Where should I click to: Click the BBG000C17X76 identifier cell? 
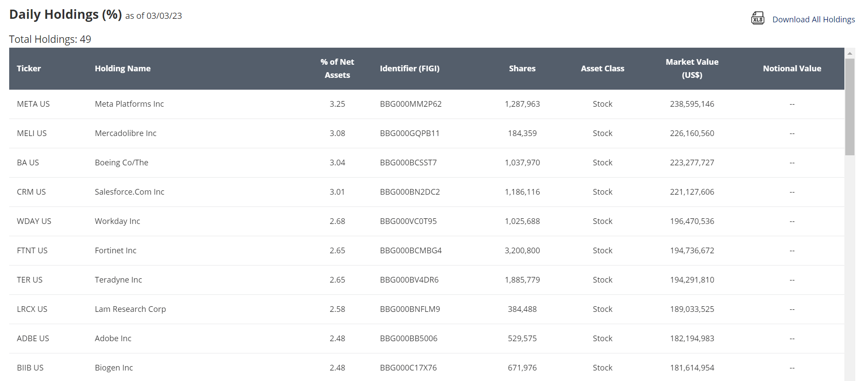(x=408, y=368)
